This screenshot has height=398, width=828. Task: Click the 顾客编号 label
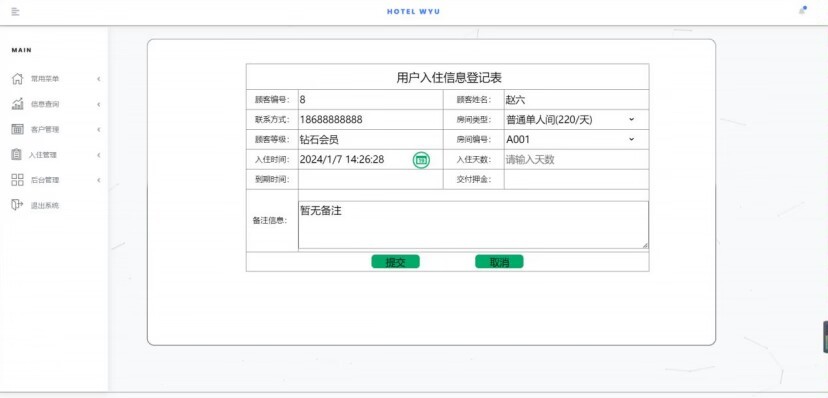[x=272, y=100]
